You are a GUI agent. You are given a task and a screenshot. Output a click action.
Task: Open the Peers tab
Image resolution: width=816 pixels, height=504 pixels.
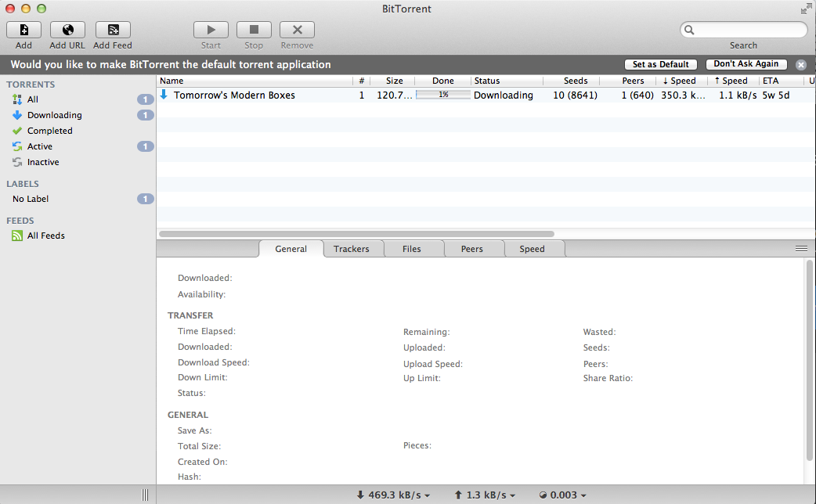(472, 249)
